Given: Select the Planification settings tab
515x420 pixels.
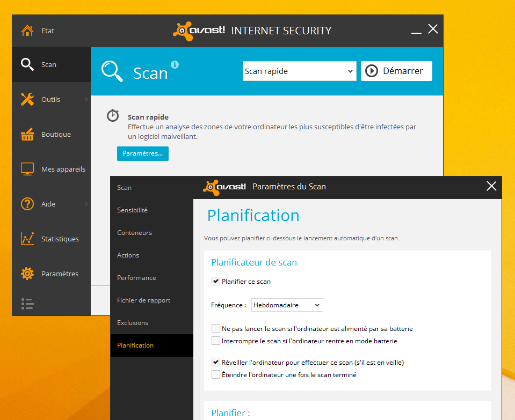Looking at the screenshot, I should (152, 345).
